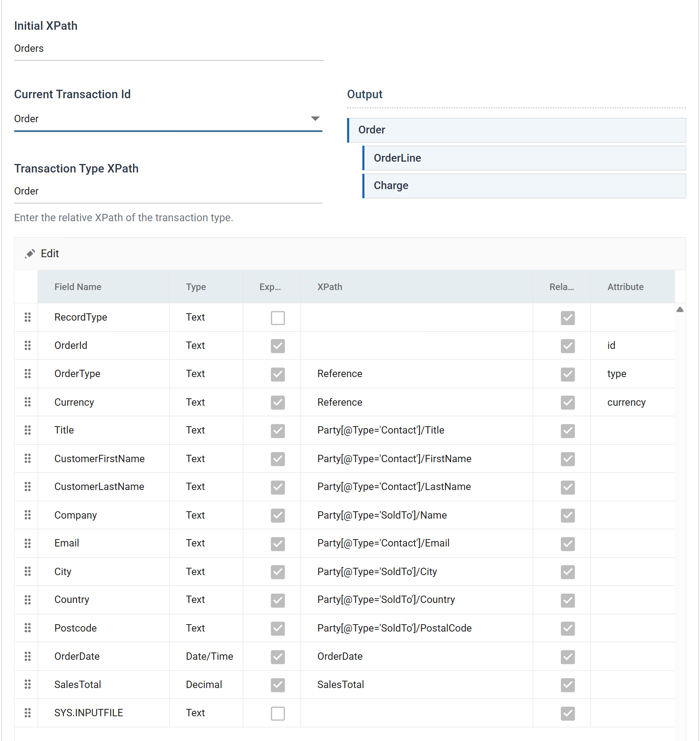Toggle Export checkbox for SalesTotal row
700x741 pixels.
(x=278, y=685)
